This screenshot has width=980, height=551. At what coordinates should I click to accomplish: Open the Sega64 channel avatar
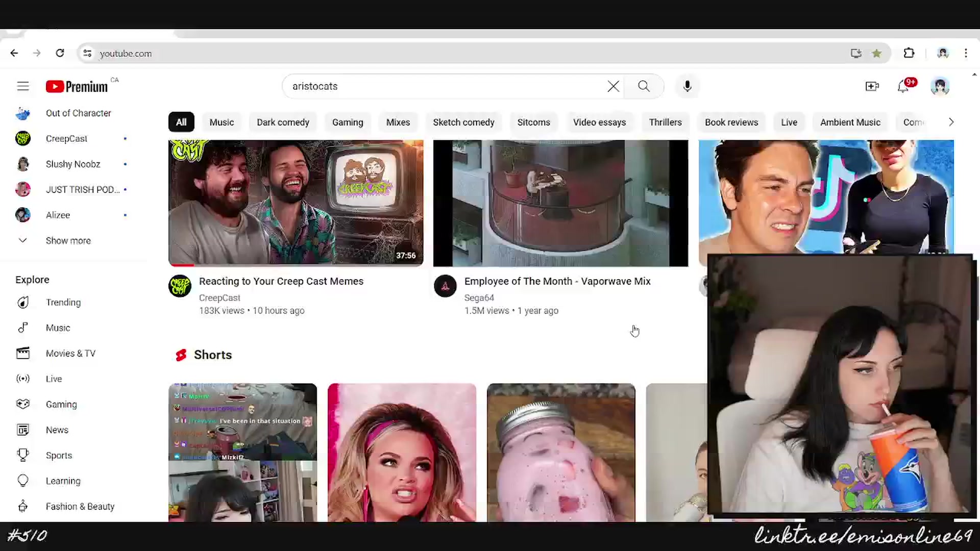click(445, 286)
